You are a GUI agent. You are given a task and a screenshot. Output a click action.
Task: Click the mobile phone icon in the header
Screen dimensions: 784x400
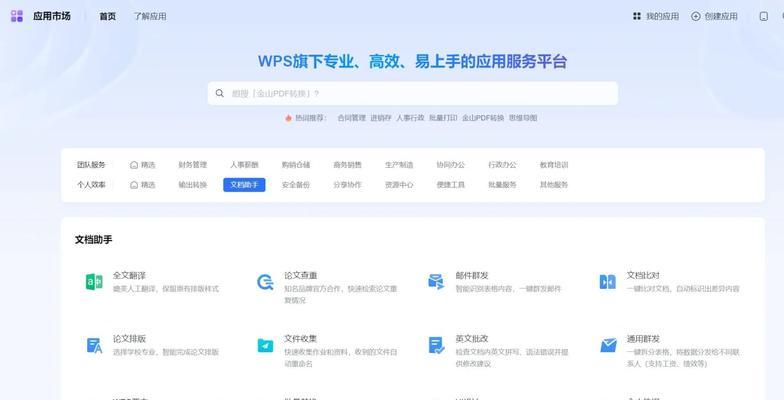764,16
